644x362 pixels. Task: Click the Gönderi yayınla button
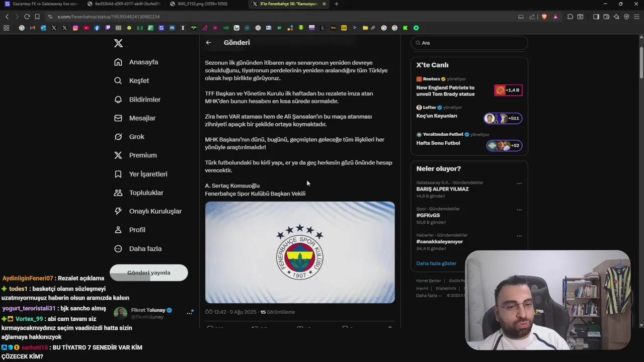149,273
